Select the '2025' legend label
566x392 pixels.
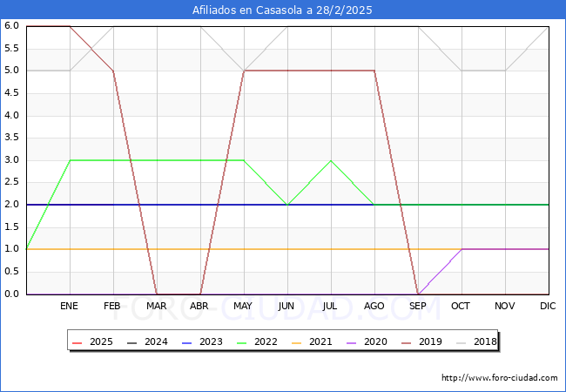click(x=101, y=341)
